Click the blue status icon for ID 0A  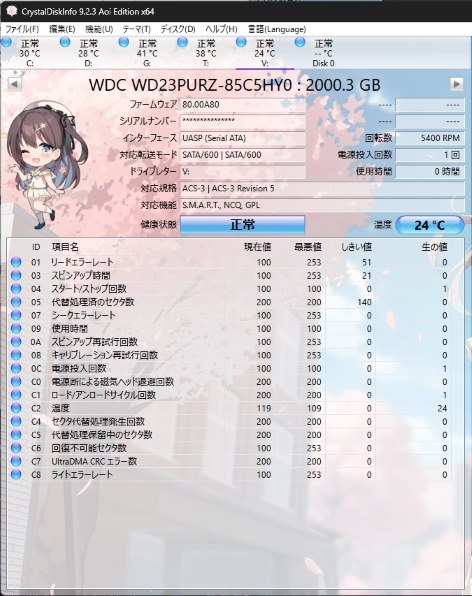tap(16, 342)
